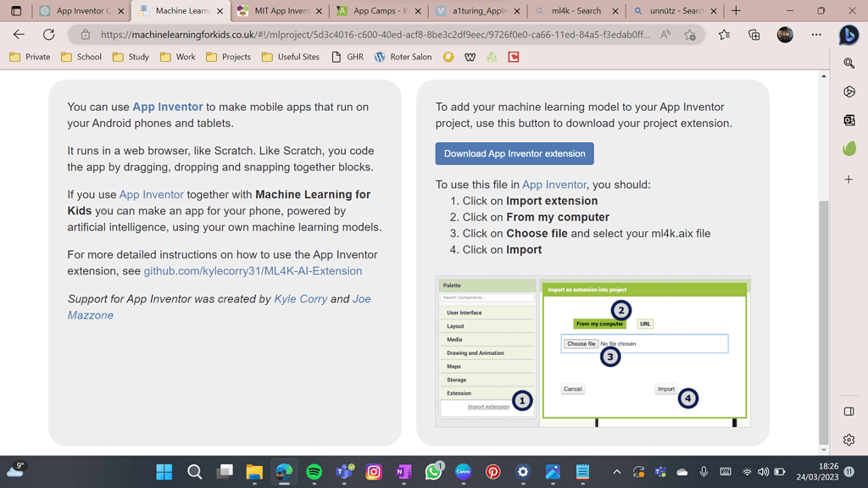Open Spotify from the taskbar
Image resolution: width=868 pixels, height=488 pixels.
[x=314, y=472]
